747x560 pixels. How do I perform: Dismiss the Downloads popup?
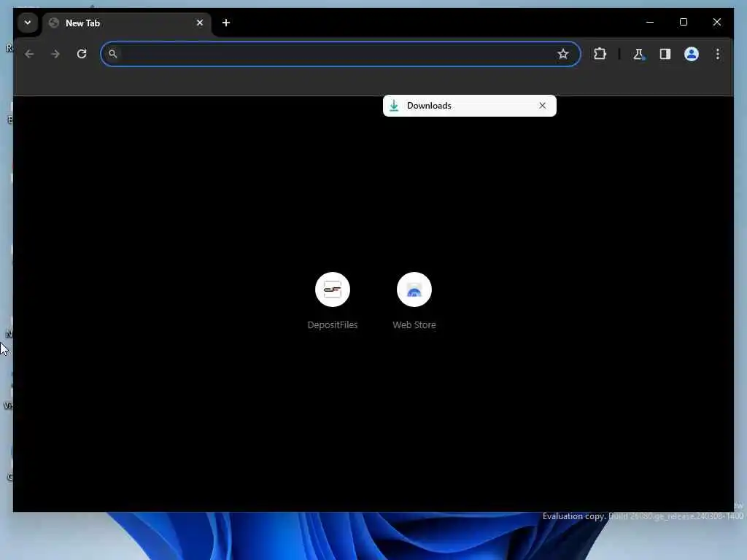click(542, 106)
